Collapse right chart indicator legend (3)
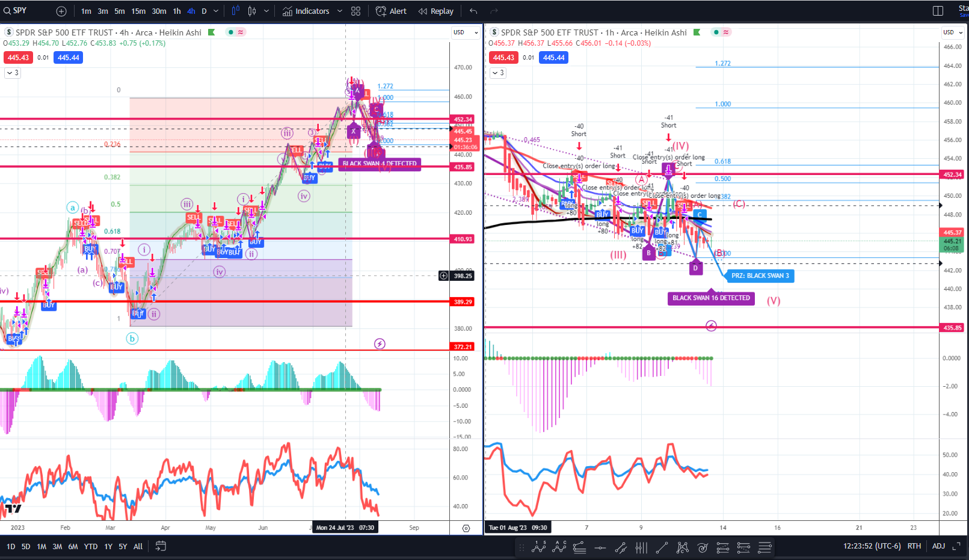 pos(498,73)
